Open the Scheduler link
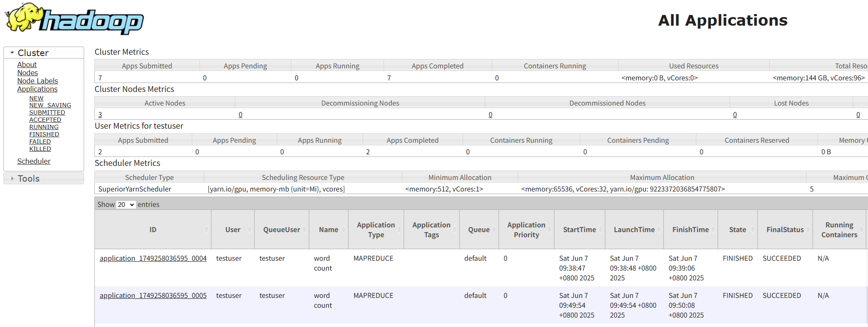 34,161
